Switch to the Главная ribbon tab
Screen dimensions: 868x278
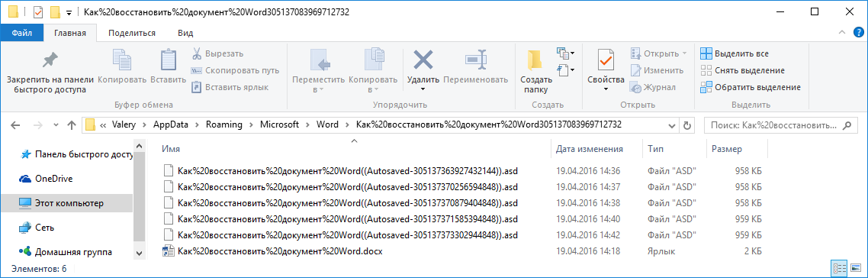pyautogui.click(x=69, y=33)
